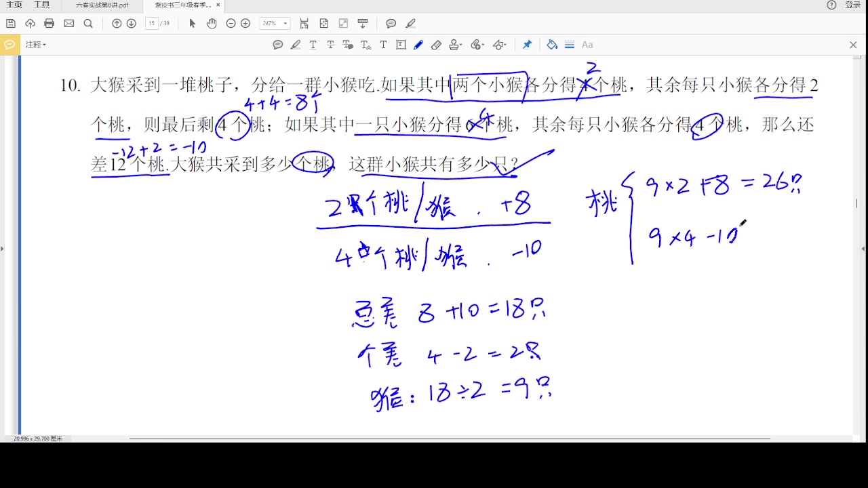Send file by email envelope icon
This screenshot has width=868, height=488.
click(x=69, y=24)
